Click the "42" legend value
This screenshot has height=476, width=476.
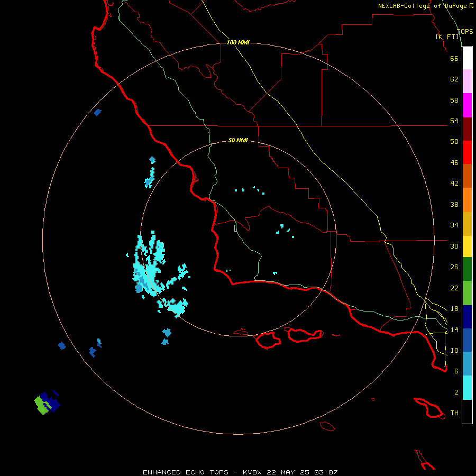[x=454, y=184]
